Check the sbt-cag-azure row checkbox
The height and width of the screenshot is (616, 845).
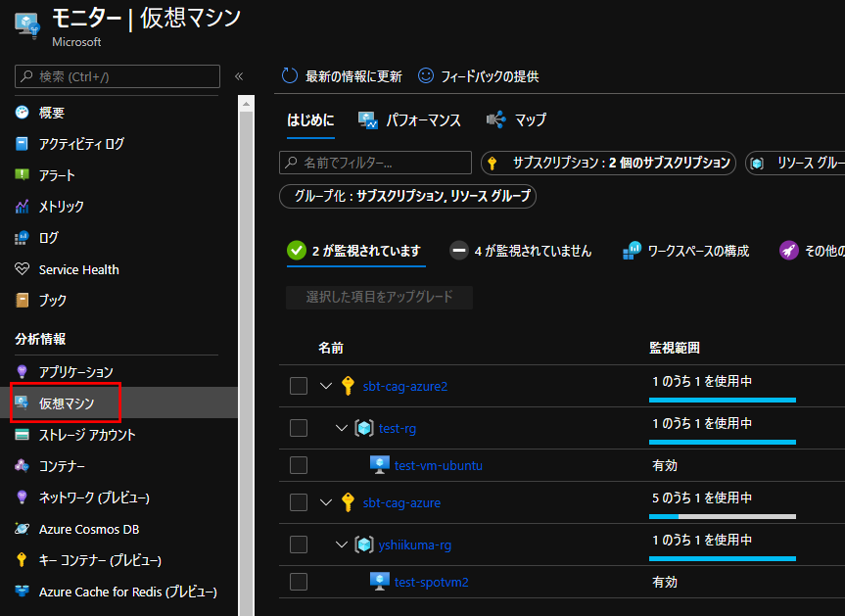299,502
